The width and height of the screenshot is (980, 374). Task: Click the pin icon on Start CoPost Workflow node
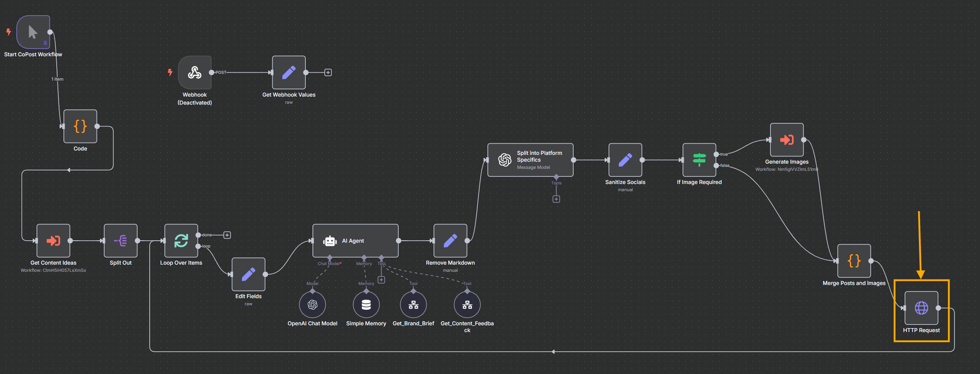pos(46,43)
